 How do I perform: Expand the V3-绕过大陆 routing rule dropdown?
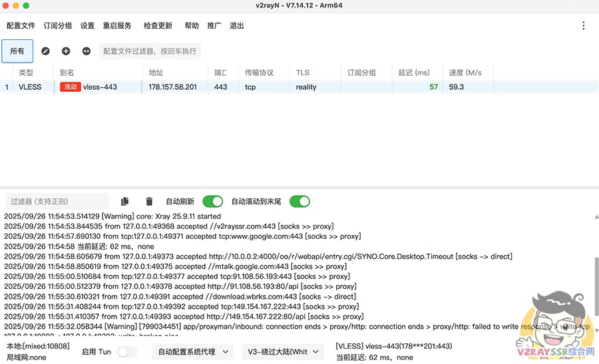click(282, 352)
